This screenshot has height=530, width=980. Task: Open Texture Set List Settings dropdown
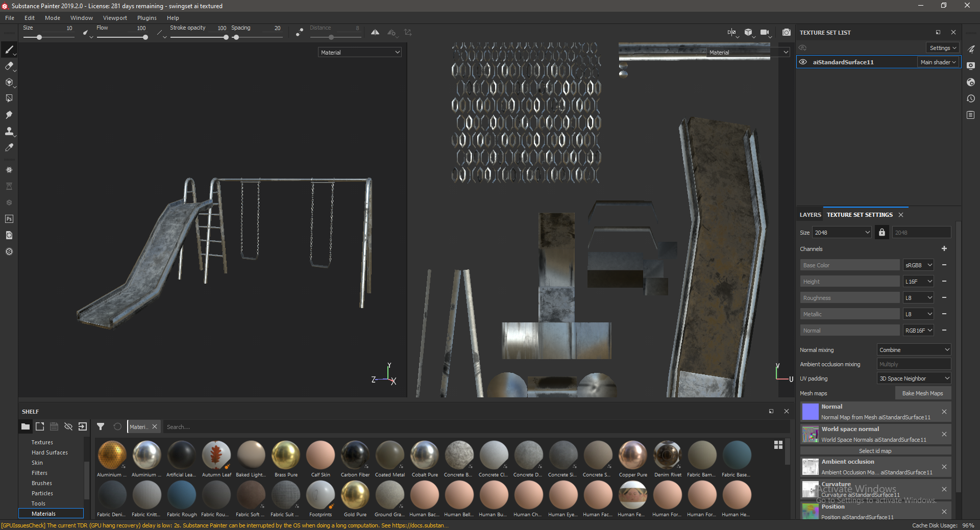coord(943,47)
